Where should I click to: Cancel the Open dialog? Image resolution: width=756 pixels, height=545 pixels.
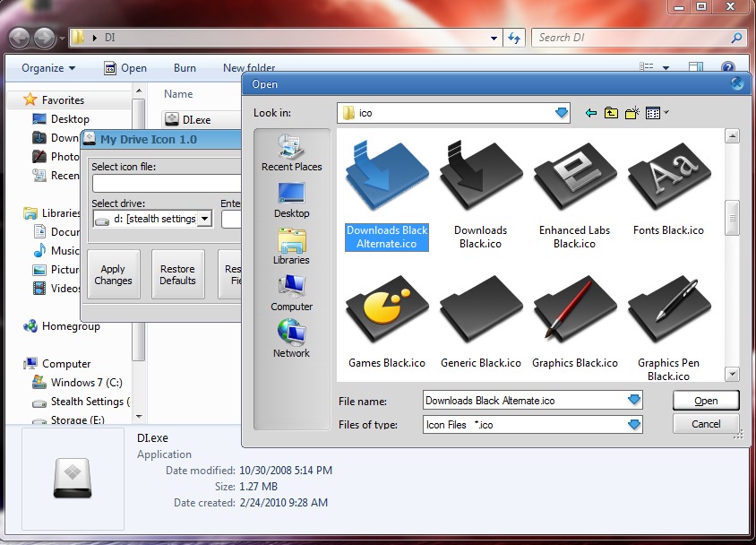tap(705, 423)
